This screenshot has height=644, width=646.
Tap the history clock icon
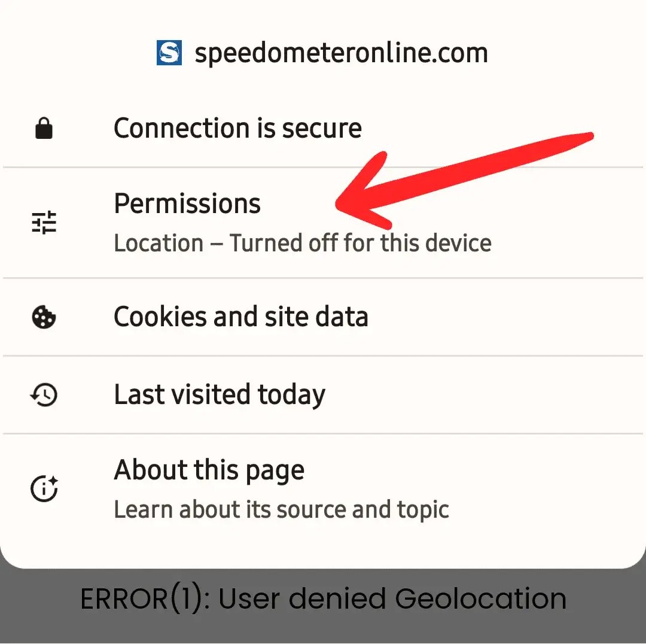(x=44, y=394)
